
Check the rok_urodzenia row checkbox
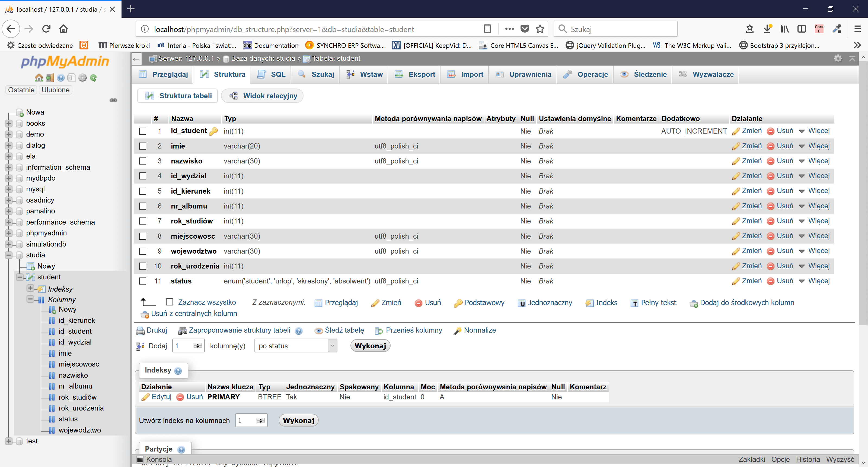pos(142,266)
